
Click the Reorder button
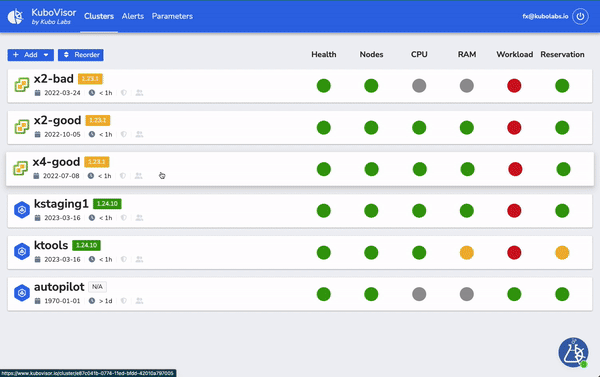(81, 55)
